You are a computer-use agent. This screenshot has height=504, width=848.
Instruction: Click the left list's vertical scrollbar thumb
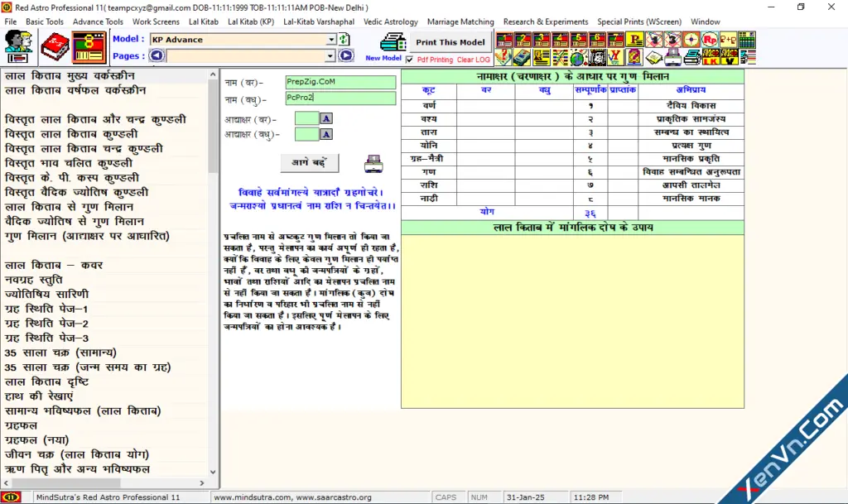click(x=213, y=127)
